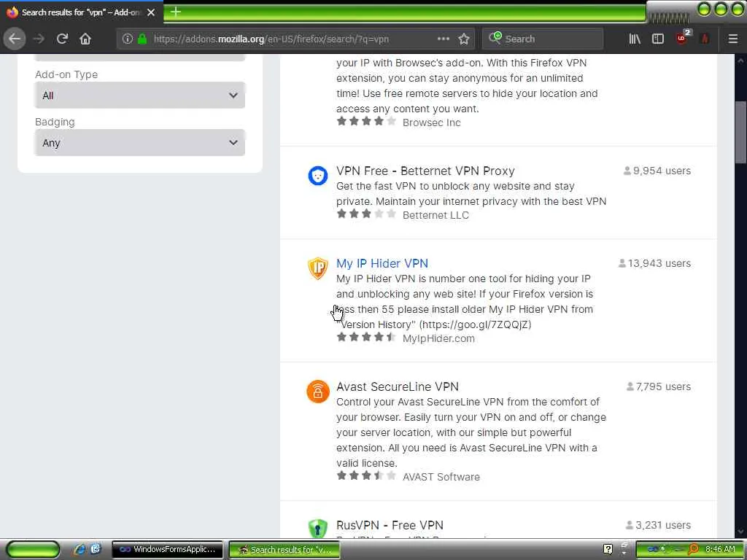Click the vertical page scrollbar thumb
The image size is (747, 560).
pyautogui.click(x=740, y=133)
